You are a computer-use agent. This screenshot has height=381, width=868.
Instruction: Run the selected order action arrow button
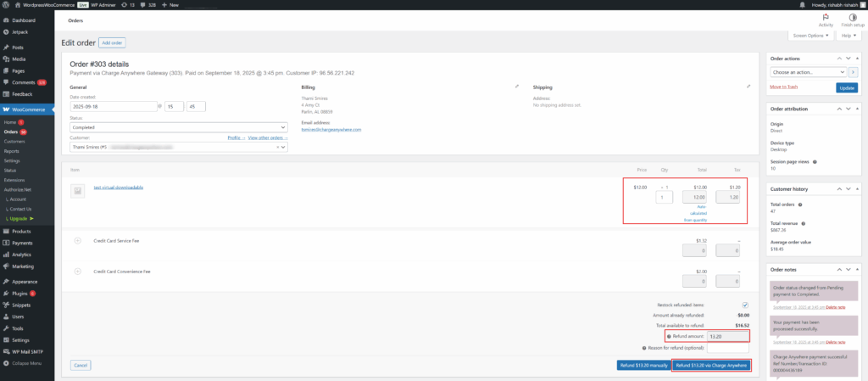pyautogui.click(x=853, y=73)
